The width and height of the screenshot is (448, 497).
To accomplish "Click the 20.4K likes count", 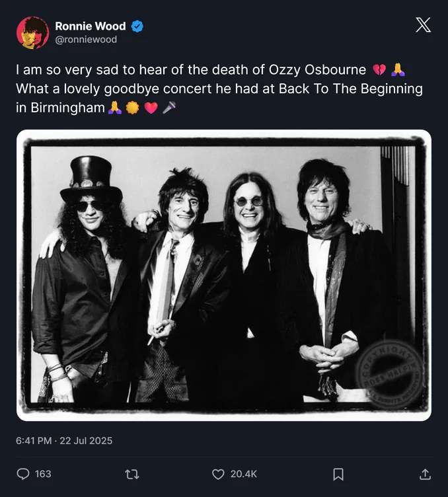I will (244, 474).
